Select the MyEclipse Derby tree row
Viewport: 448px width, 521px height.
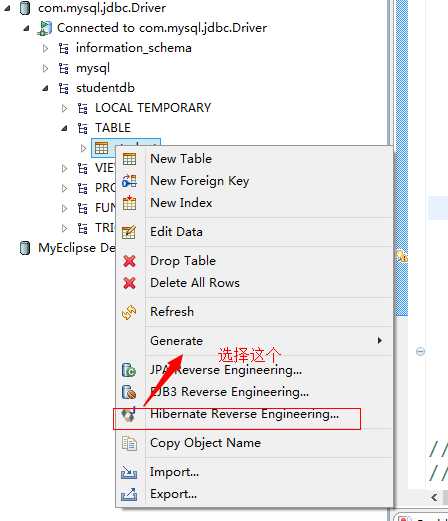[x=77, y=248]
